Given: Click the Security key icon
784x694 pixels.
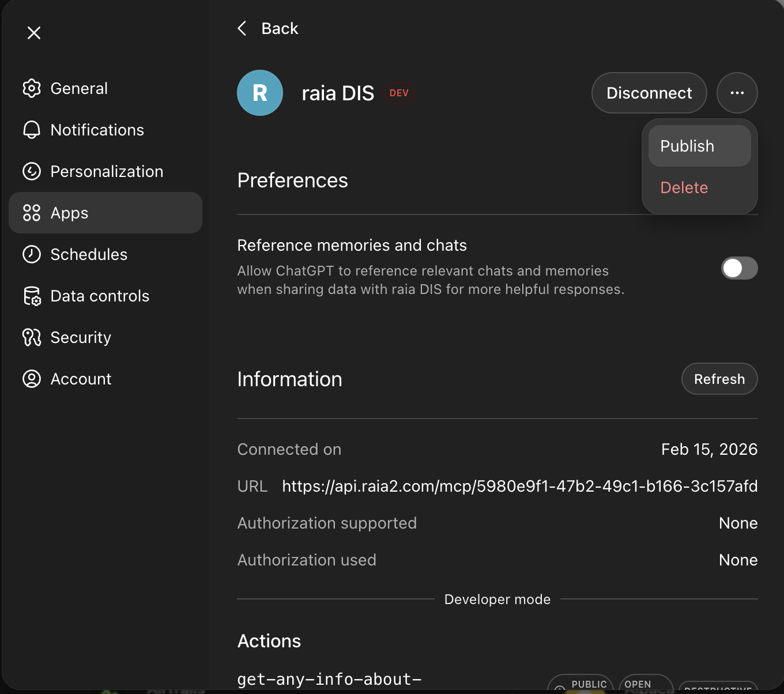Looking at the screenshot, I should [32, 337].
